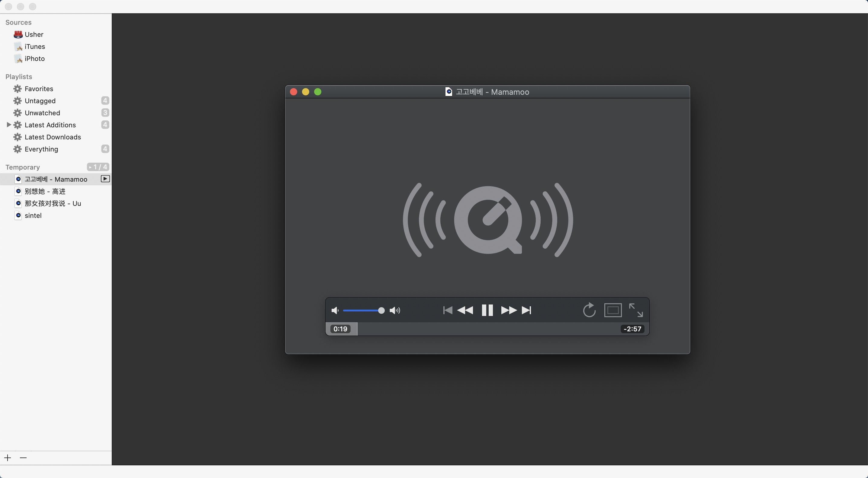Viewport: 868px width, 478px height.
Task: Click the Usher app icon in Sources
Action: tap(18, 34)
